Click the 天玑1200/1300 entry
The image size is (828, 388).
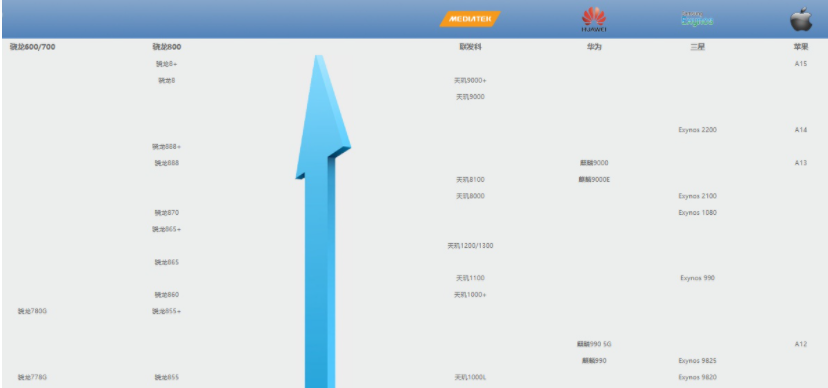click(470, 245)
